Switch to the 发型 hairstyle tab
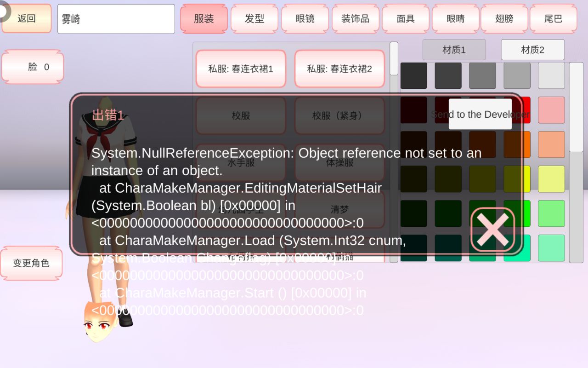This screenshot has width=588, height=368. tap(254, 19)
